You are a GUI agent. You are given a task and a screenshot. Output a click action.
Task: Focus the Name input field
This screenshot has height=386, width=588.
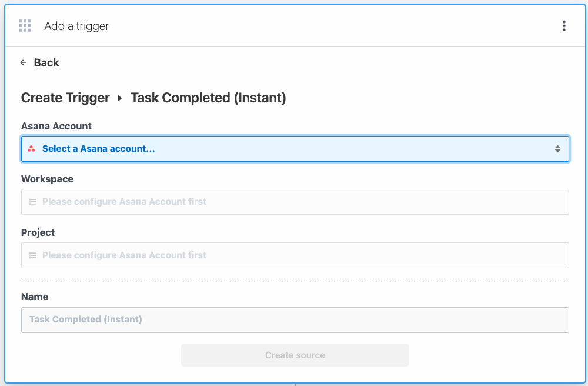pos(295,320)
